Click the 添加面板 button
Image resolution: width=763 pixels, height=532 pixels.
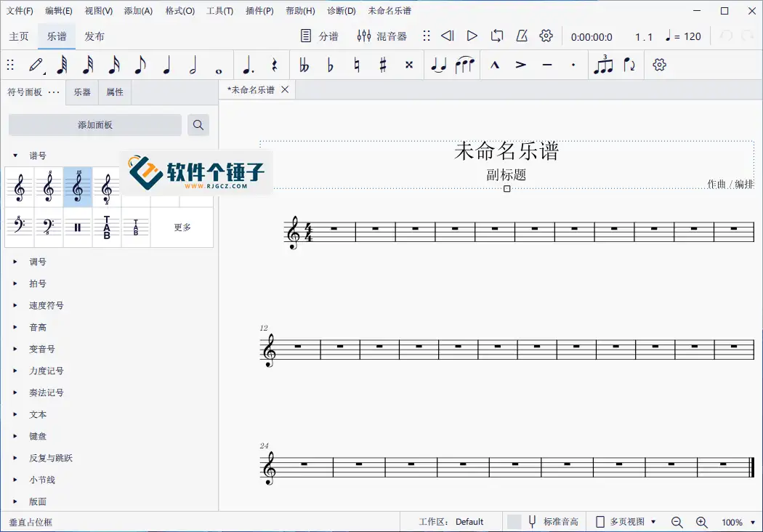(95, 125)
